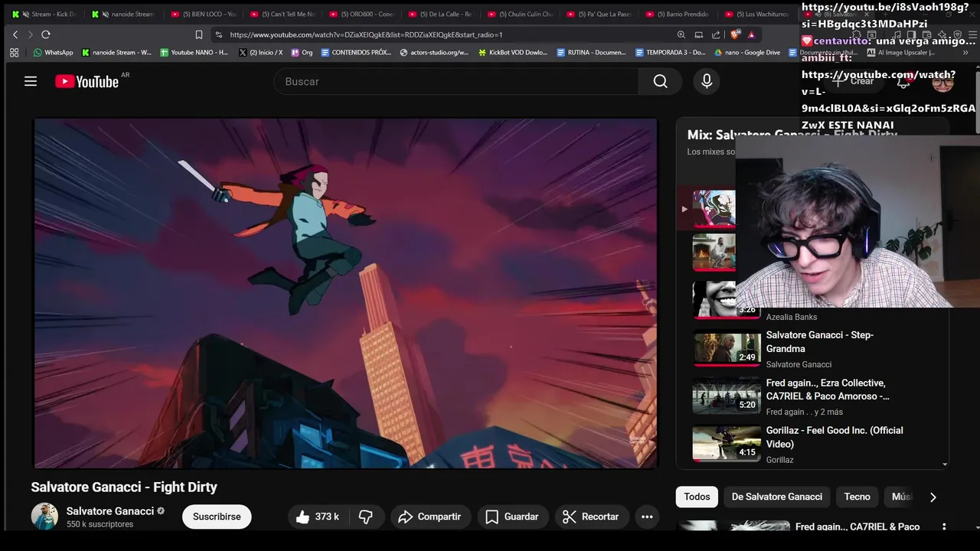Open WhatsApp bookmark
Image resolution: width=980 pixels, height=551 pixels.
(53, 52)
